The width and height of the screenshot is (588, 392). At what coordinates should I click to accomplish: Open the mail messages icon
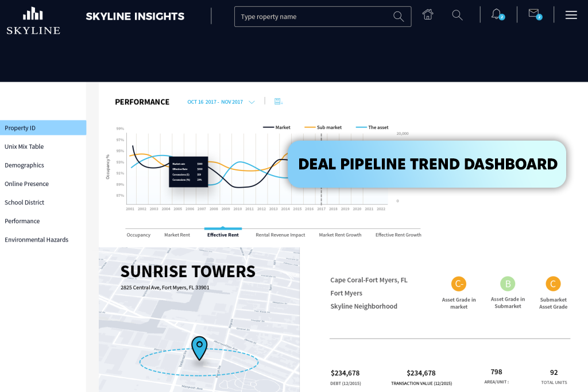[x=535, y=14]
